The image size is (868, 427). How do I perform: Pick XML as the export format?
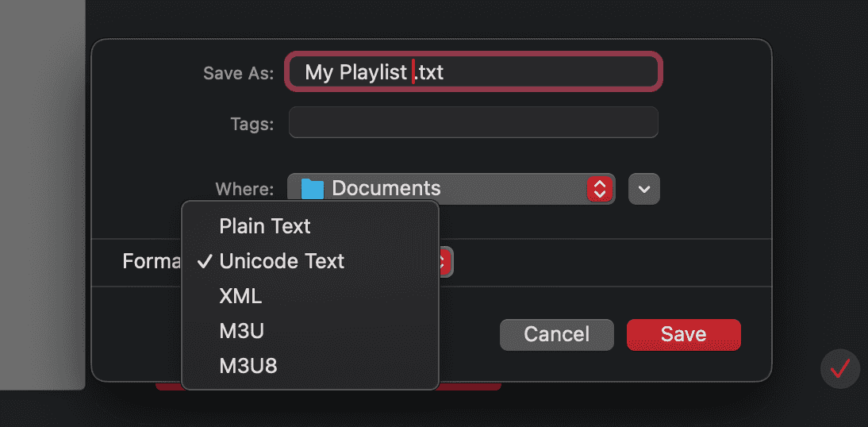coord(240,296)
